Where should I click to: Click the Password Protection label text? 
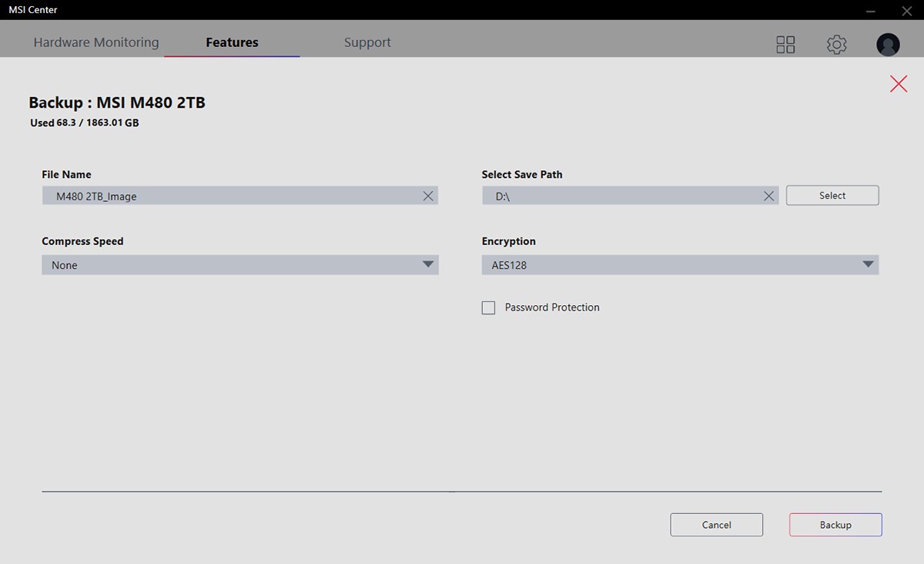tap(552, 307)
